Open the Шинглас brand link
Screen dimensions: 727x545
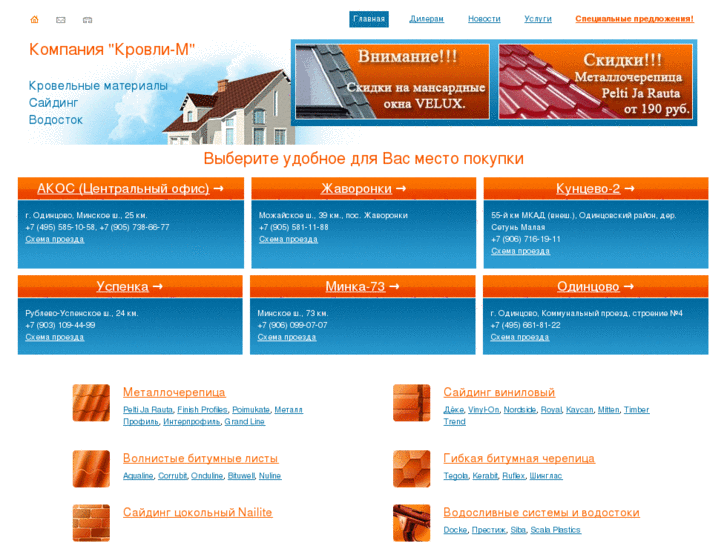coord(546,476)
